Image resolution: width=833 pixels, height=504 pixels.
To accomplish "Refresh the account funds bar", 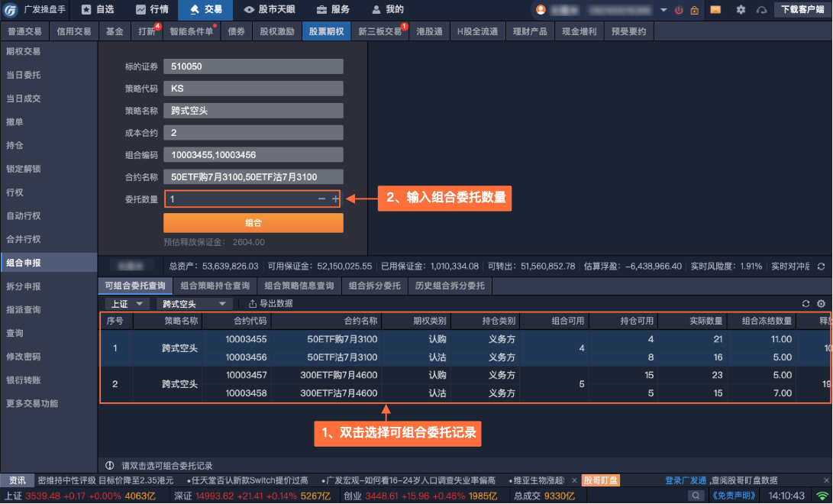I will (822, 266).
